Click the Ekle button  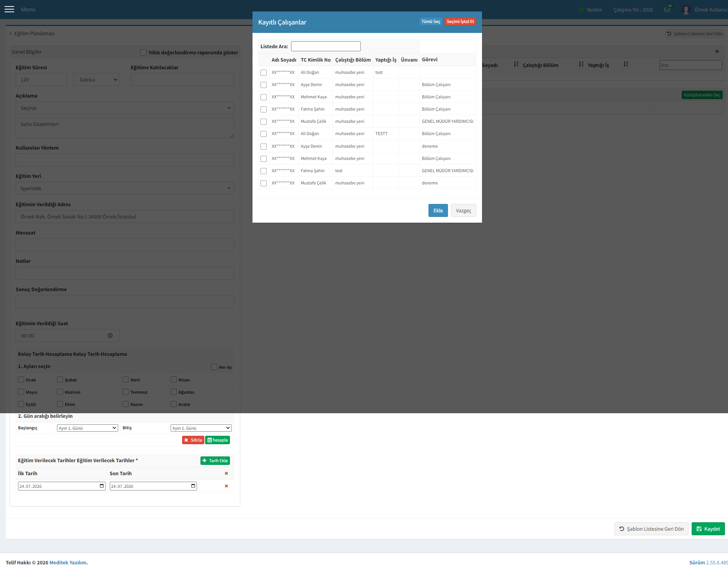click(438, 210)
